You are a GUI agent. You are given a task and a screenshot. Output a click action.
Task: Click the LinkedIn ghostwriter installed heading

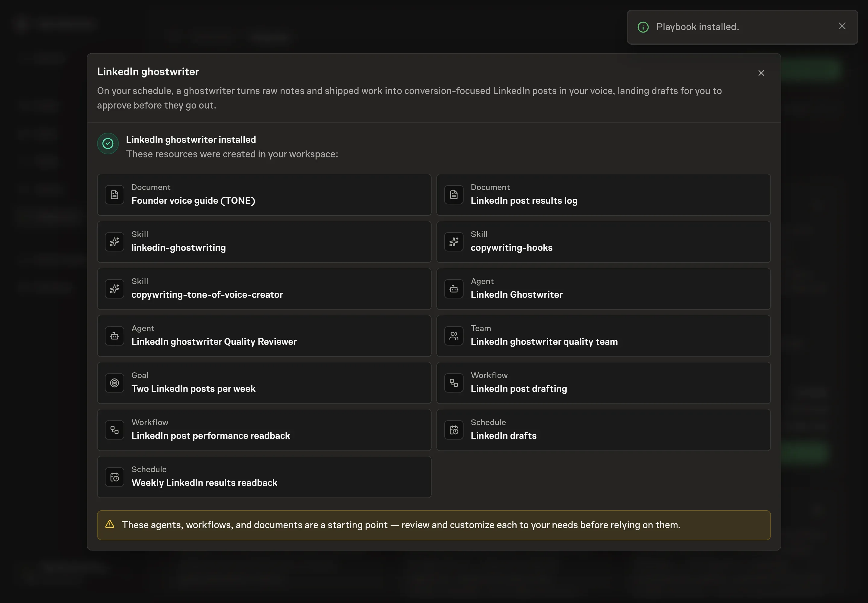[x=191, y=140]
